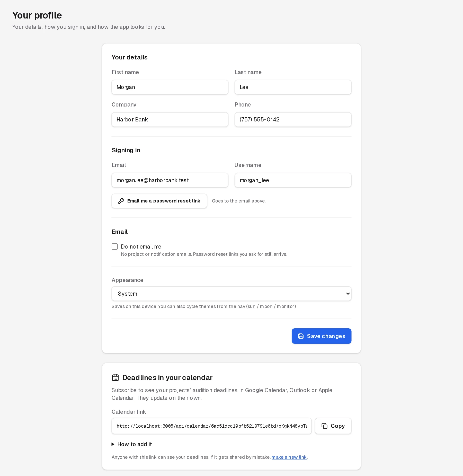Follow the make a new link hyperlink
The image size is (463, 476).
coord(289,457)
